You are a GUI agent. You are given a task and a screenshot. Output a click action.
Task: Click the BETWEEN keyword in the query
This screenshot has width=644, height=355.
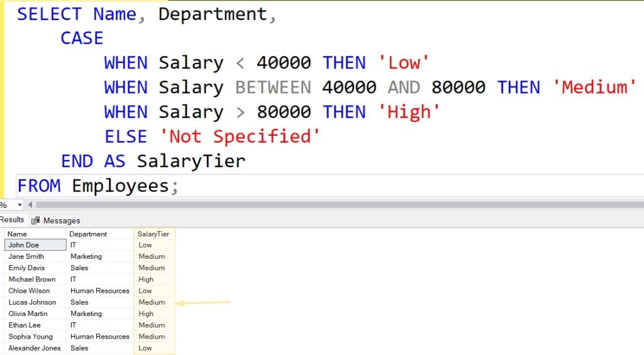coord(273,87)
